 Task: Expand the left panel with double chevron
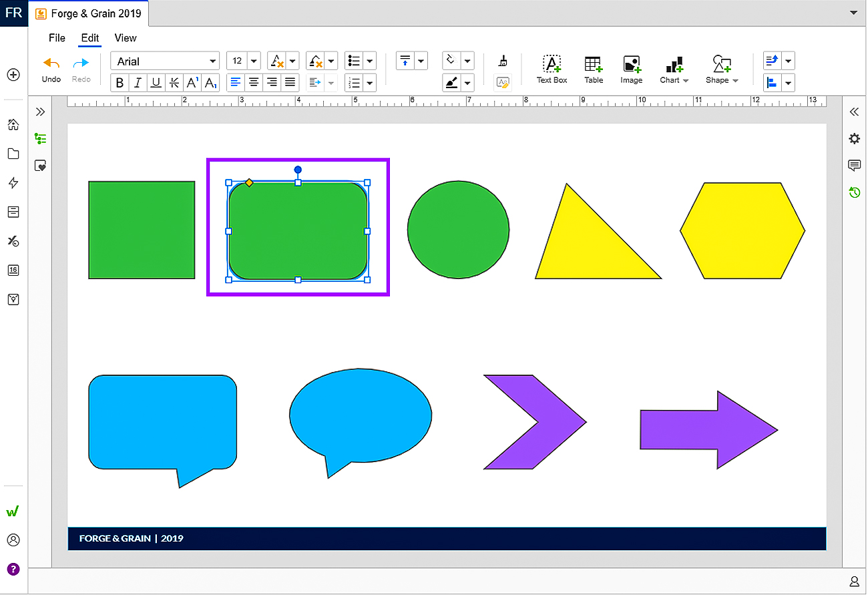[x=40, y=112]
